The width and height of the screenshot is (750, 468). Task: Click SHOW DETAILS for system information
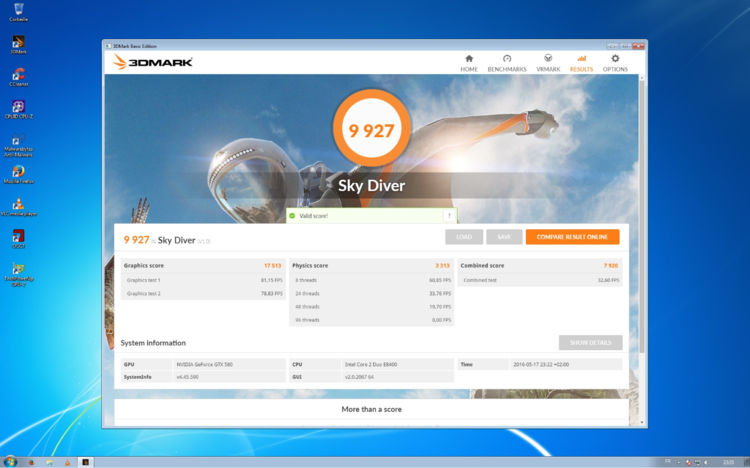tap(591, 343)
